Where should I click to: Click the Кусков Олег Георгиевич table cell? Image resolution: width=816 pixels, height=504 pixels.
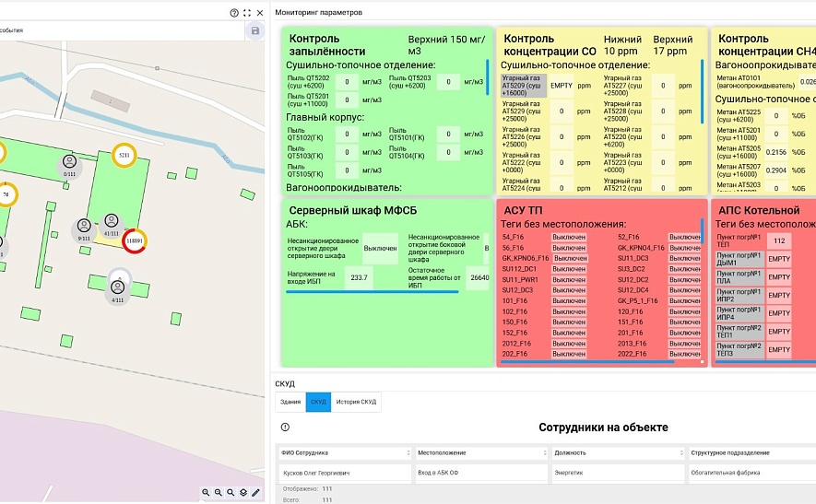[345, 474]
